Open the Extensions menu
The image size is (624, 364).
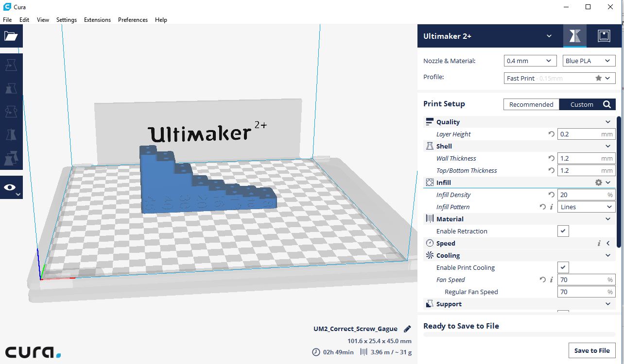coord(97,20)
